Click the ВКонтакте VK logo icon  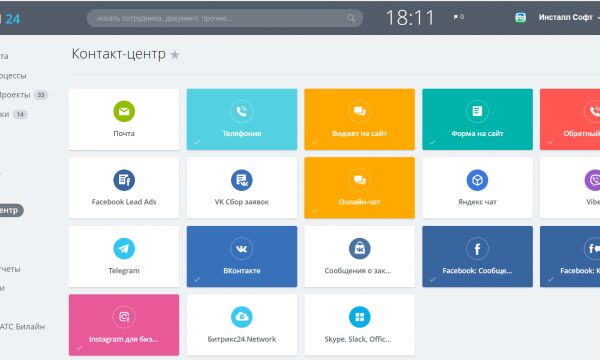(242, 248)
